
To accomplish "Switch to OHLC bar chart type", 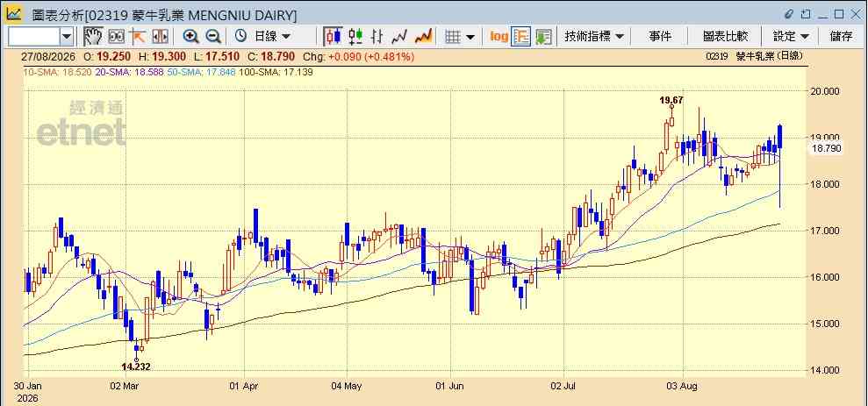I will pyautogui.click(x=377, y=37).
